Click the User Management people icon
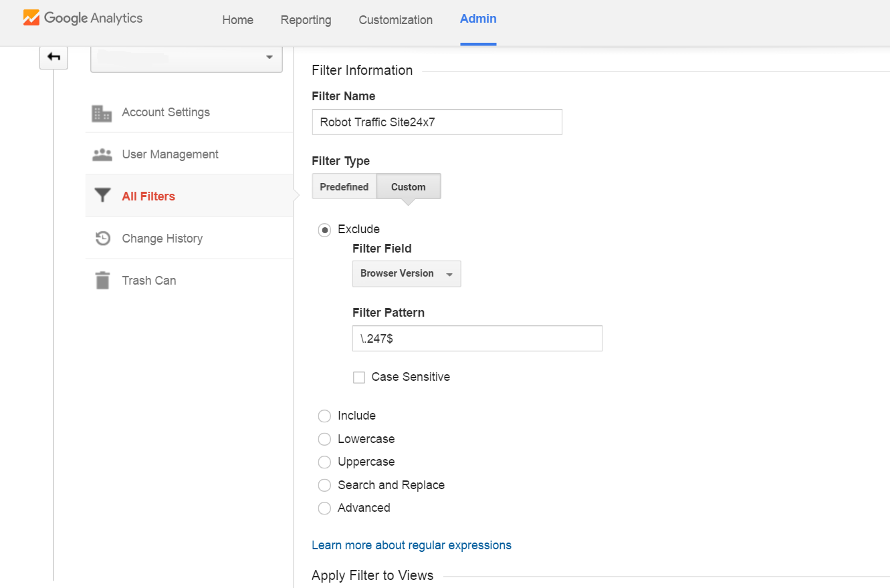This screenshot has width=890, height=588. pyautogui.click(x=102, y=154)
